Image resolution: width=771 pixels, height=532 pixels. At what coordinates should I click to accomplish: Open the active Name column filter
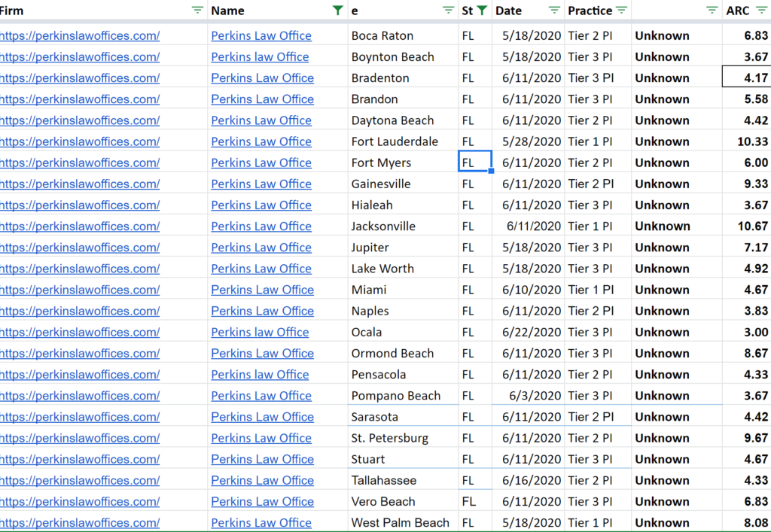pos(337,11)
